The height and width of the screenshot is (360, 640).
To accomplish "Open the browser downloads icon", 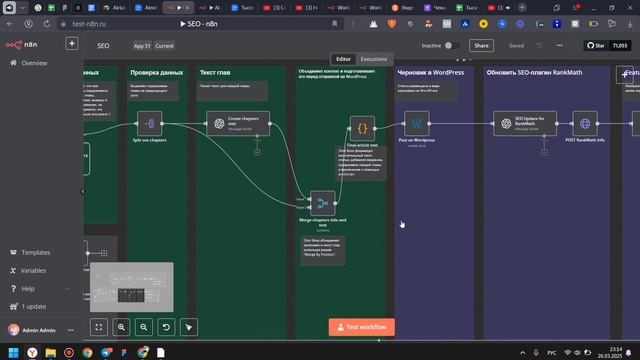I will (x=630, y=24).
